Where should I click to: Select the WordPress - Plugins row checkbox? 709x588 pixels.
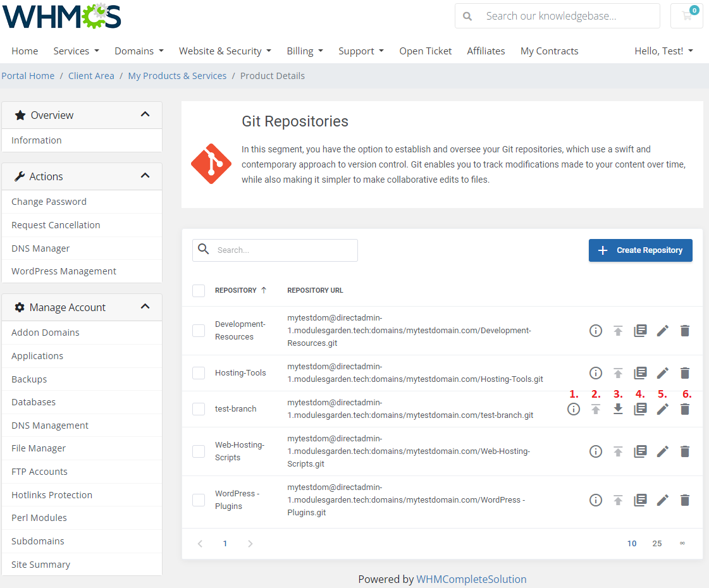[199, 500]
